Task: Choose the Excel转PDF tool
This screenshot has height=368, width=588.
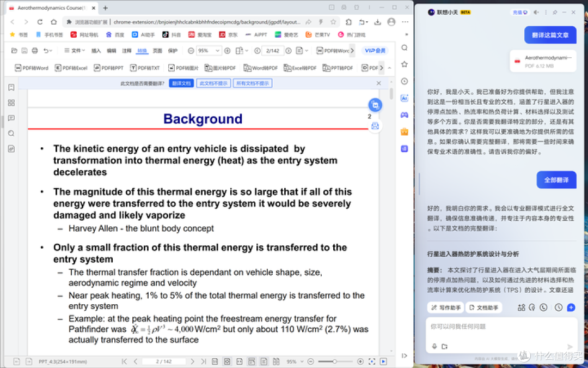Action: 300,68
